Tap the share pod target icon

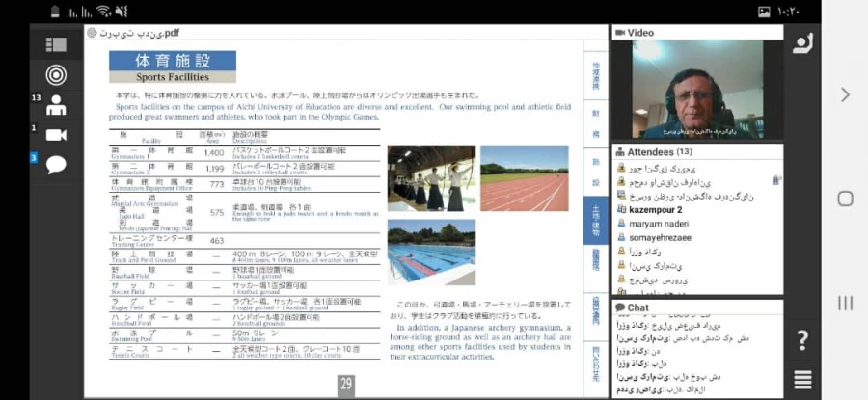56,75
